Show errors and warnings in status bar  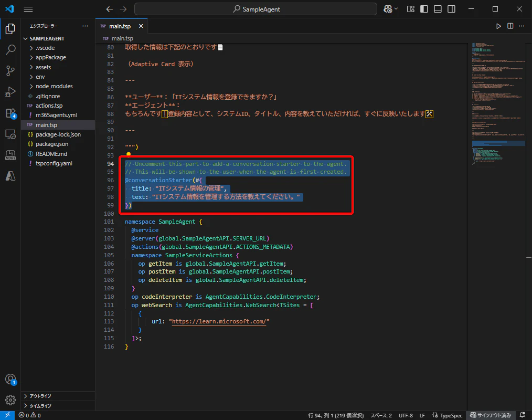29,415
